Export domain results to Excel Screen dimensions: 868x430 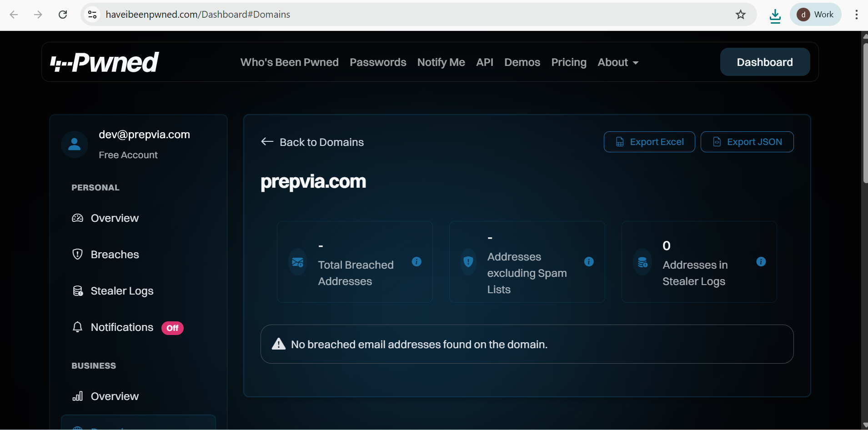tap(649, 142)
